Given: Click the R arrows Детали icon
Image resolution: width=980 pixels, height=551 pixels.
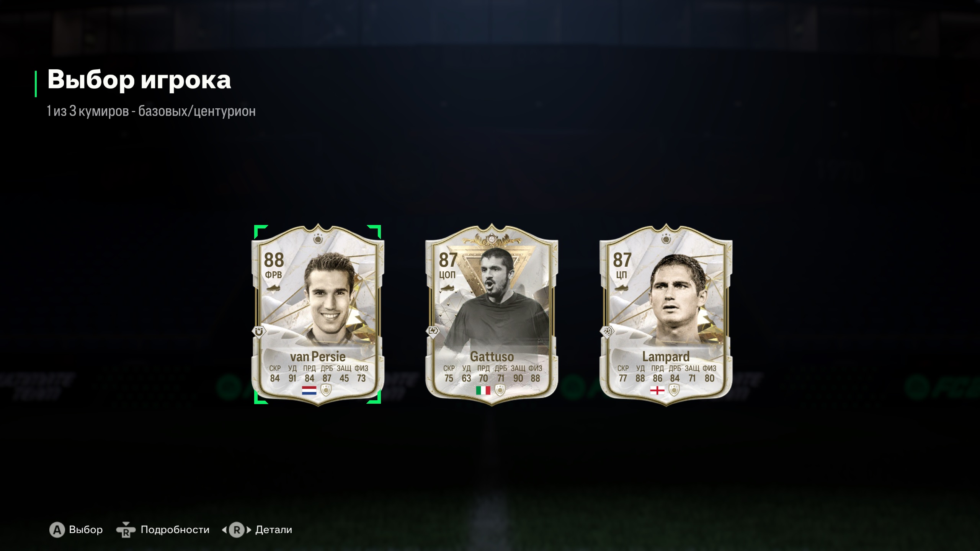Looking at the screenshot, I should coord(237,530).
